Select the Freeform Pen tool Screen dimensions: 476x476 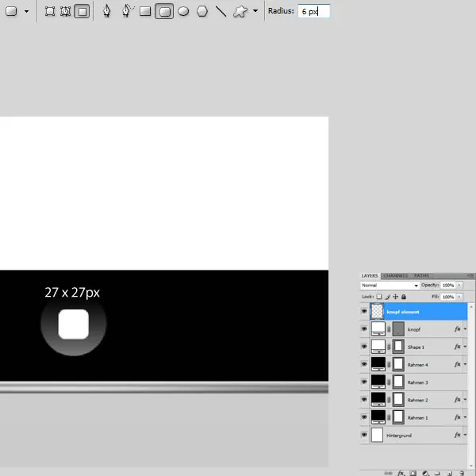tap(127, 12)
